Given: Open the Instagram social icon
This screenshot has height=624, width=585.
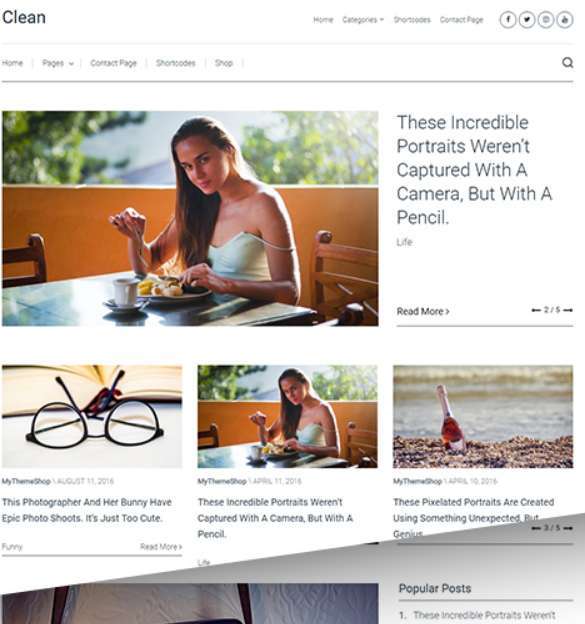Looking at the screenshot, I should tap(546, 20).
